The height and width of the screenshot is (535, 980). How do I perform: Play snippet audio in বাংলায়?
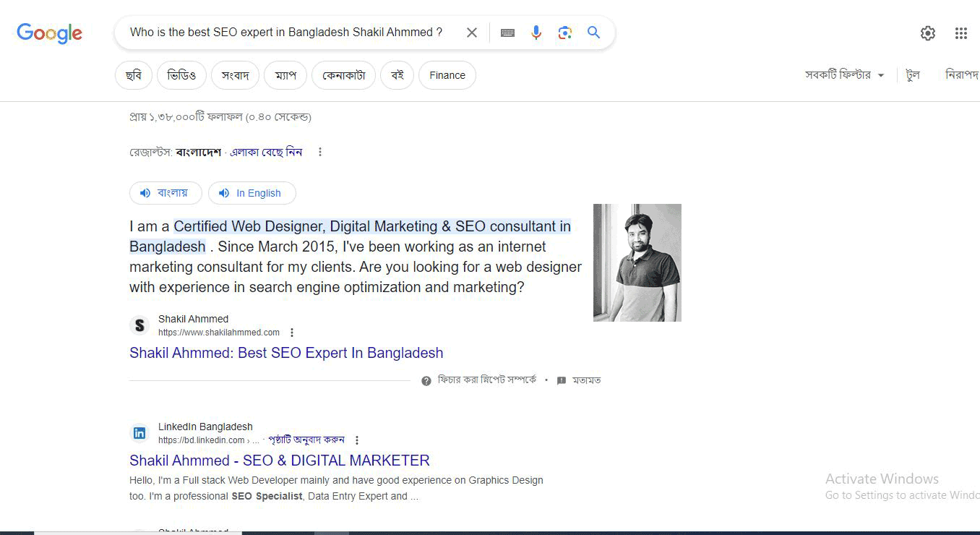point(164,193)
